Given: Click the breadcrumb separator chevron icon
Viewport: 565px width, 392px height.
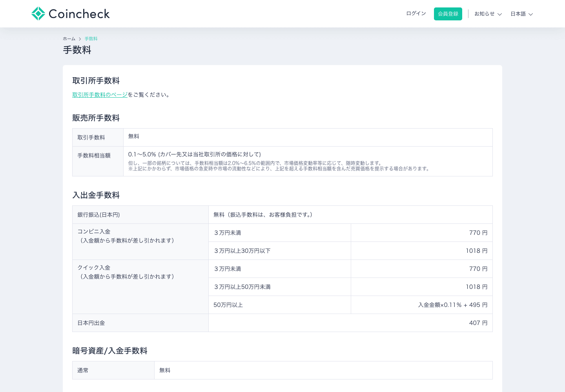Looking at the screenshot, I should (80, 39).
